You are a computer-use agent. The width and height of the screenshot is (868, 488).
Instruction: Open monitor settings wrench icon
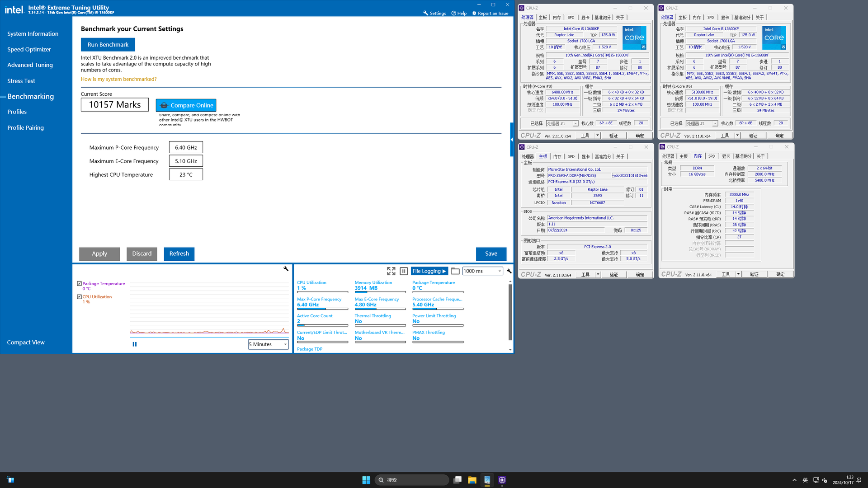(509, 271)
